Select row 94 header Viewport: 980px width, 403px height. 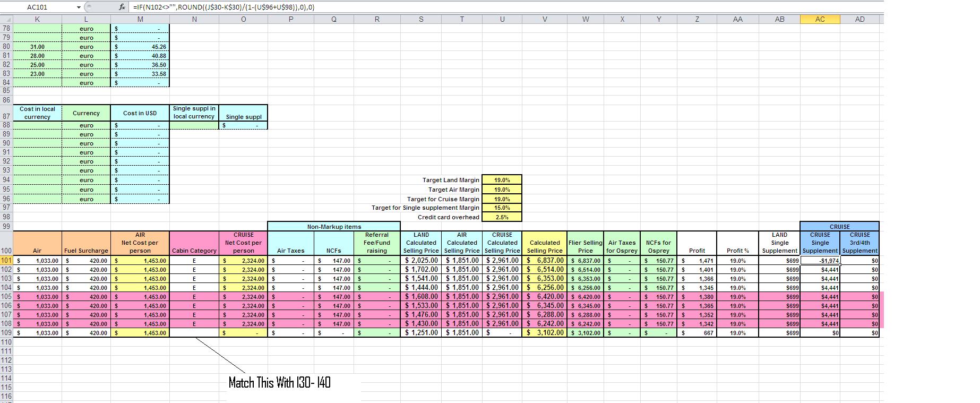[6, 179]
